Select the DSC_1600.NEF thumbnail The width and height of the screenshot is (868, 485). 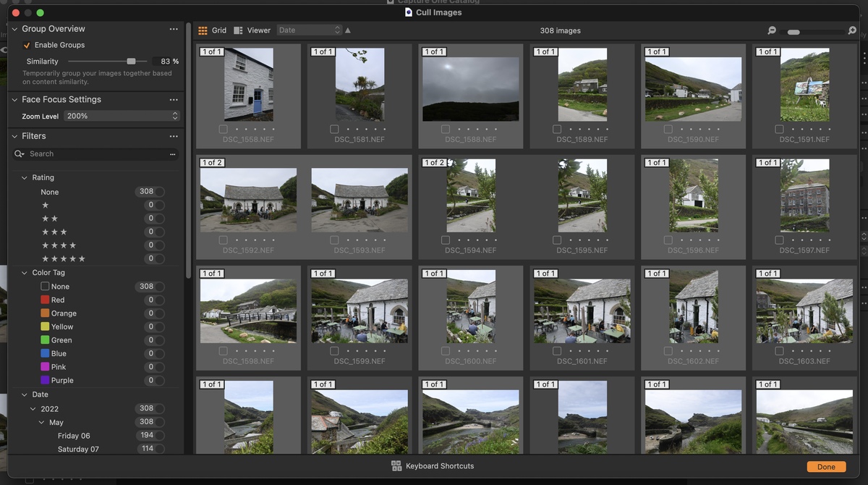(x=470, y=307)
